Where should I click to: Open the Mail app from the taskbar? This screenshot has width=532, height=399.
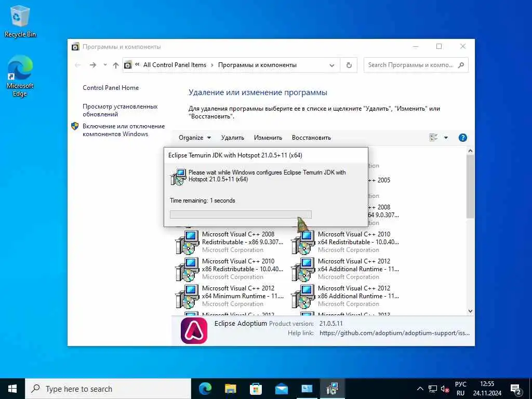coord(281,389)
